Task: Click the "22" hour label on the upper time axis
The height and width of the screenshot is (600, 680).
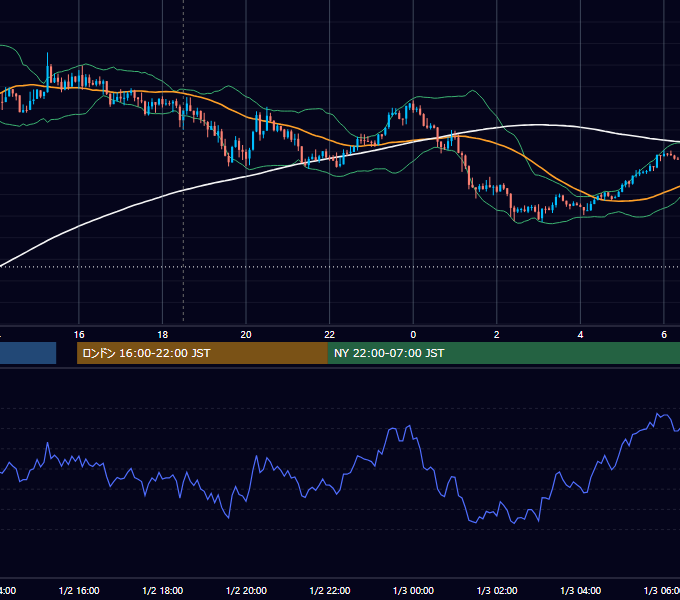Action: [x=330, y=335]
